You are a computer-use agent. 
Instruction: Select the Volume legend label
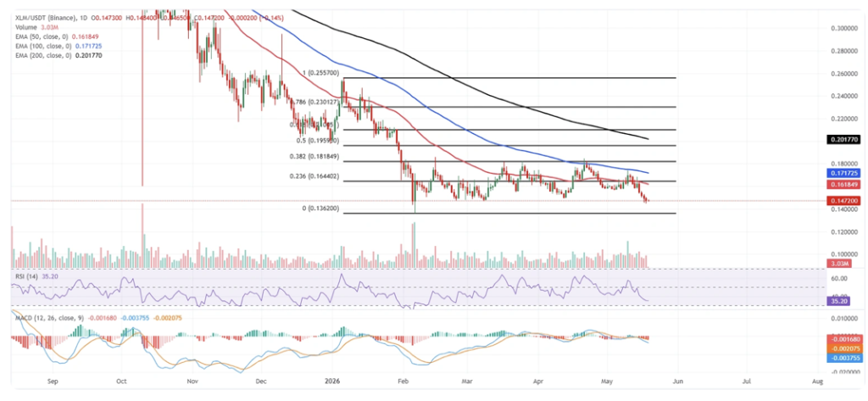[x=25, y=26]
